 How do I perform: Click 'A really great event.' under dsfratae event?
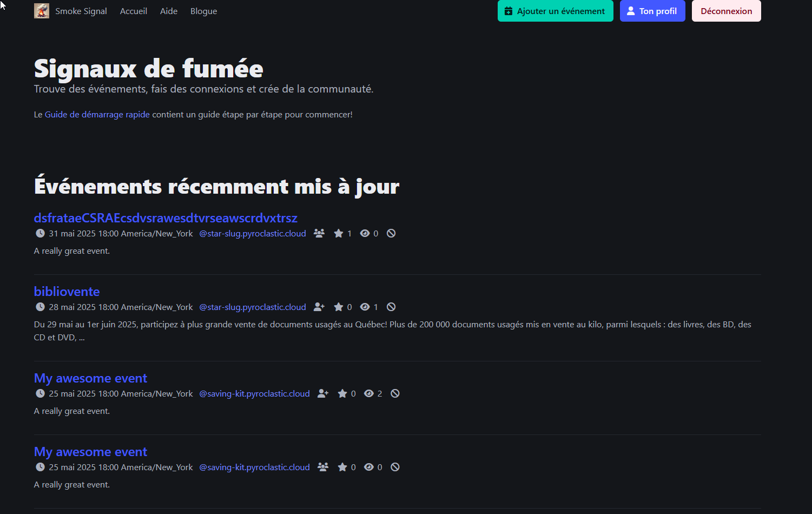point(72,251)
